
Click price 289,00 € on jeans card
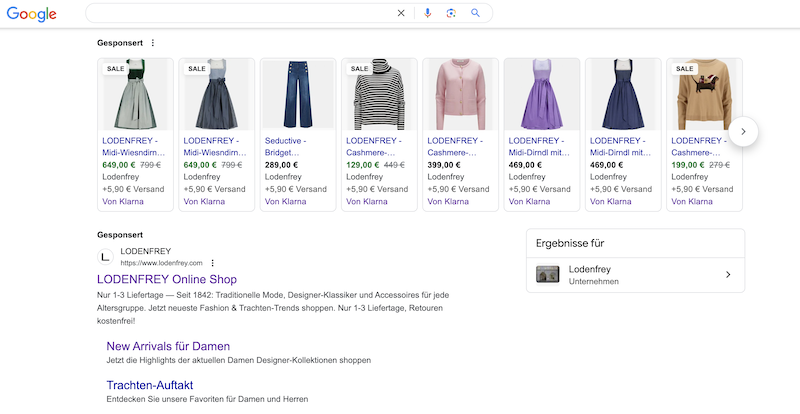[x=281, y=165]
